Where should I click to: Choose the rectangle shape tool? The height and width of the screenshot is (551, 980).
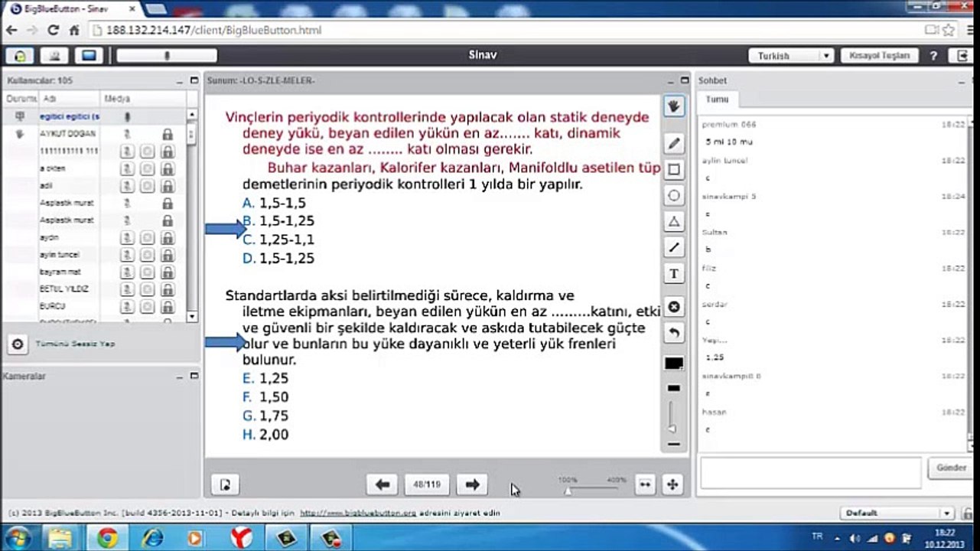coord(674,169)
